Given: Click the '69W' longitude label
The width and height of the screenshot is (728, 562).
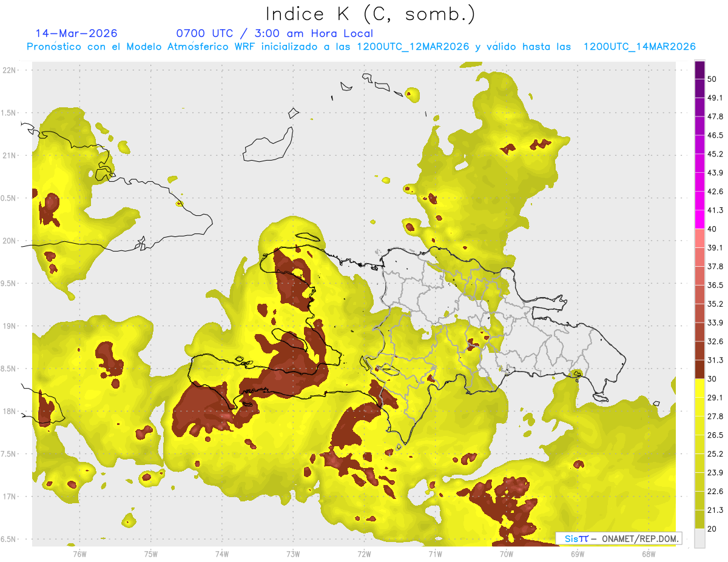Looking at the screenshot, I should (x=578, y=554).
